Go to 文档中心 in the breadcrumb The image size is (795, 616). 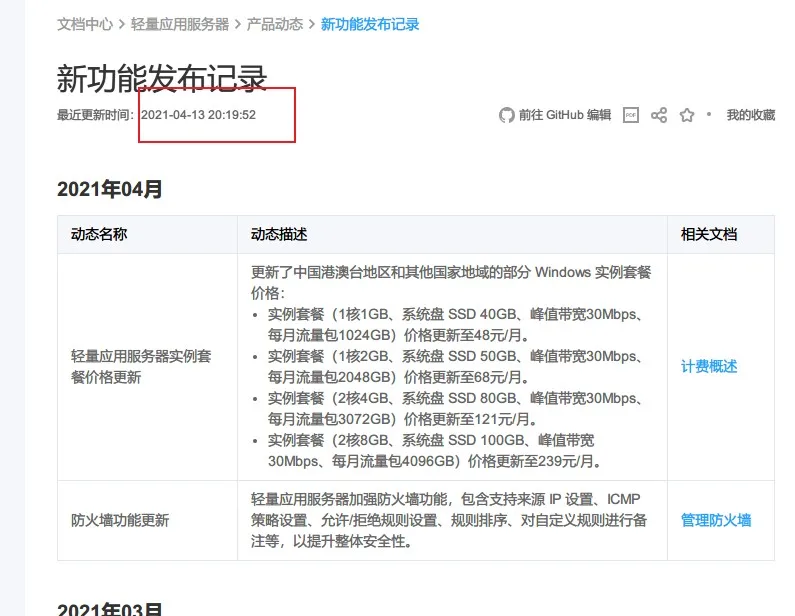coord(85,24)
